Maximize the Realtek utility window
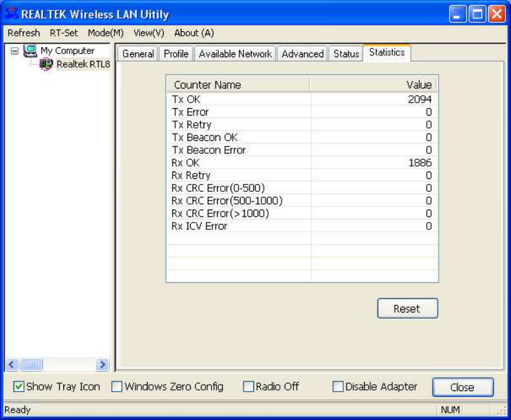This screenshot has height=420, width=511. (477, 14)
